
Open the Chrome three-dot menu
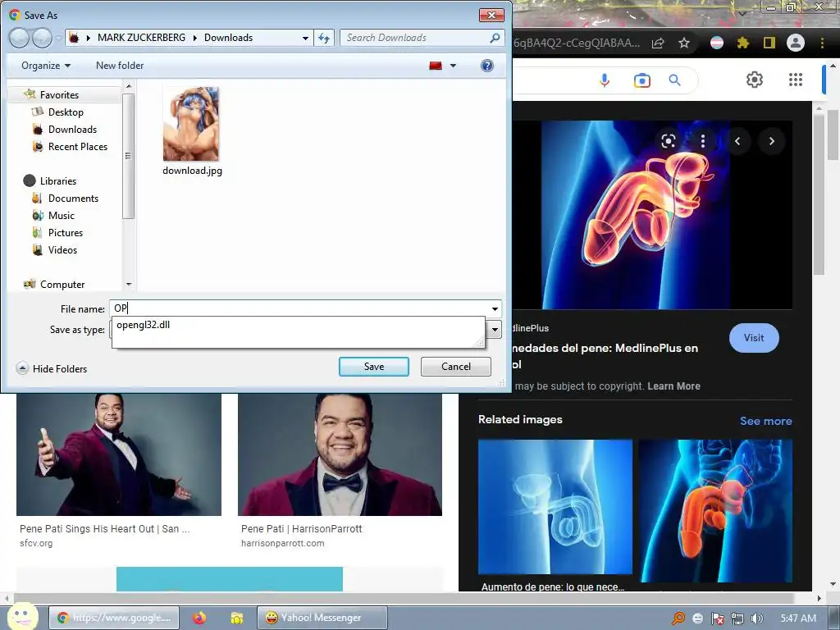coord(822,43)
